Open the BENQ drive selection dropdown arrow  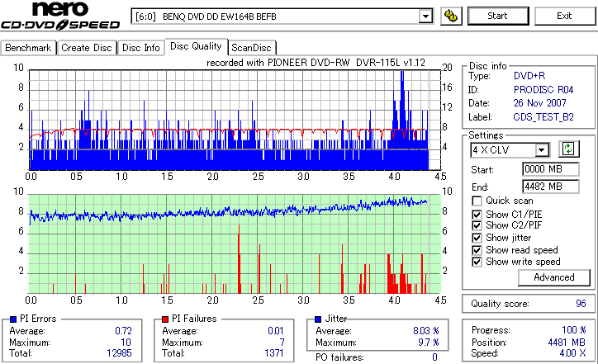click(x=425, y=17)
